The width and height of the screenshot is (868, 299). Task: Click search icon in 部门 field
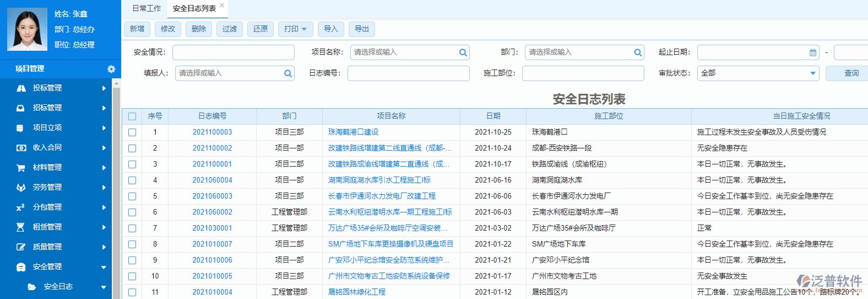pyautogui.click(x=638, y=52)
